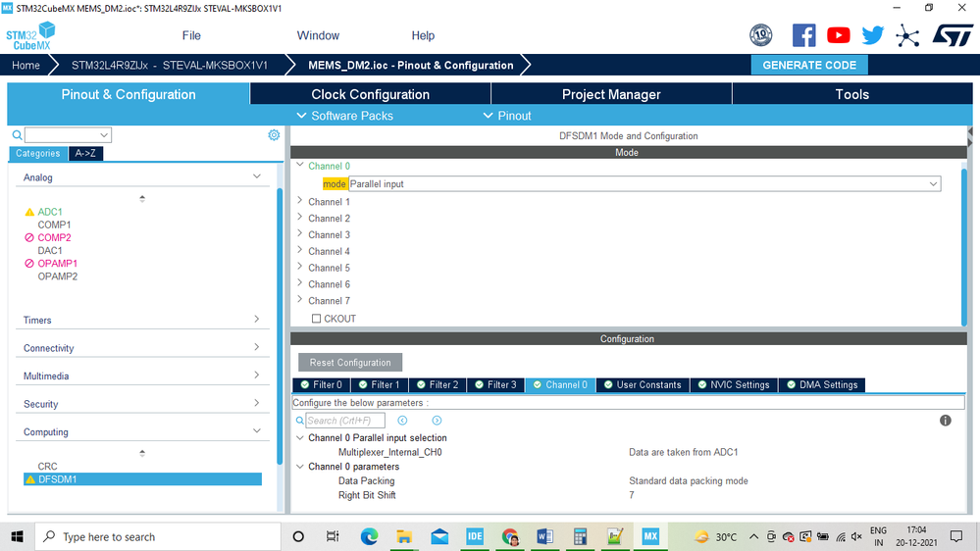The width and height of the screenshot is (980, 551).
Task: Open Chrome in the taskbar
Action: pos(510,536)
